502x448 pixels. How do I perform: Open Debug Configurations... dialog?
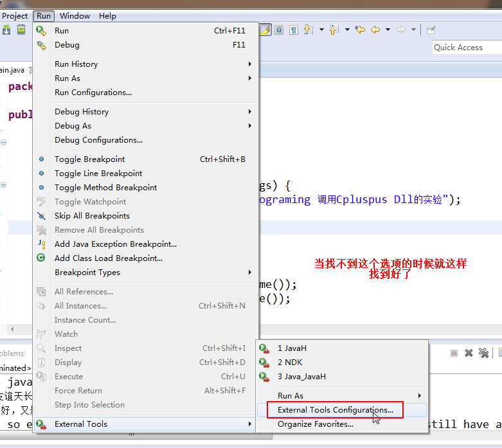[146, 140]
